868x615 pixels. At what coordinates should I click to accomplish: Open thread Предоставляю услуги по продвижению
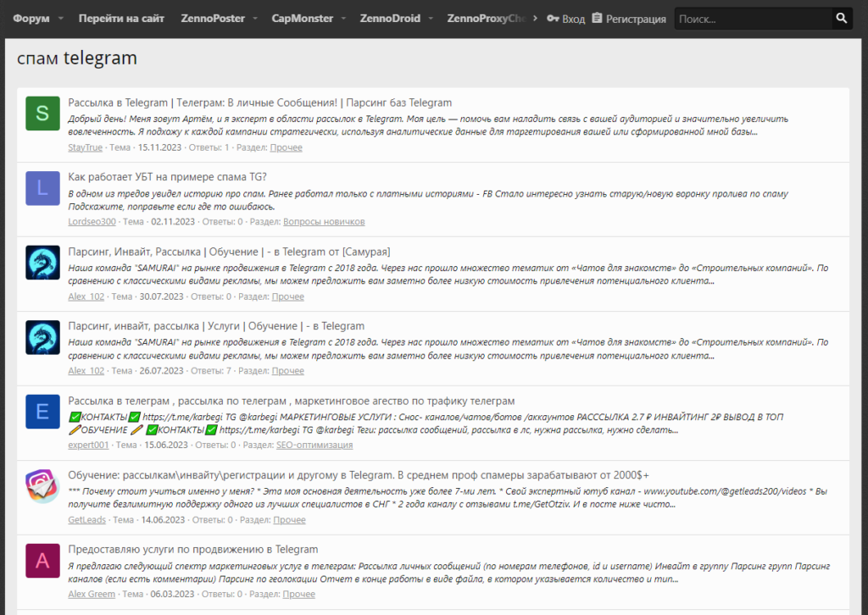click(x=193, y=549)
